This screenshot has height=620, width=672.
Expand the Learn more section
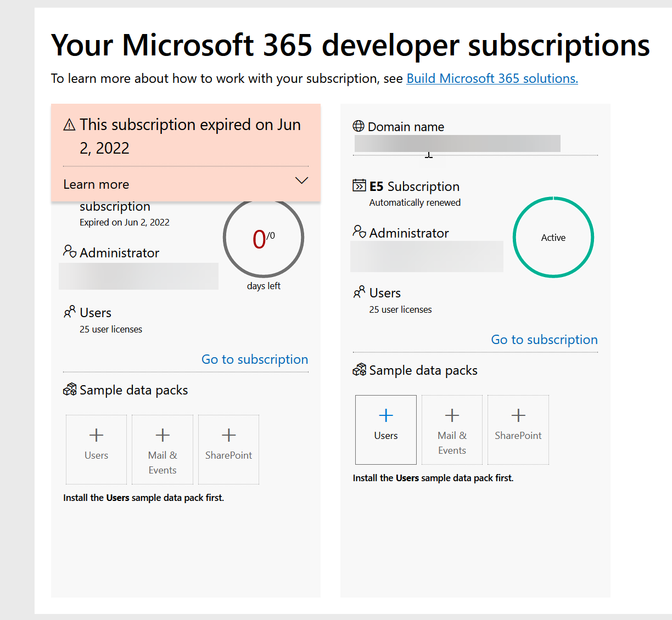186,184
